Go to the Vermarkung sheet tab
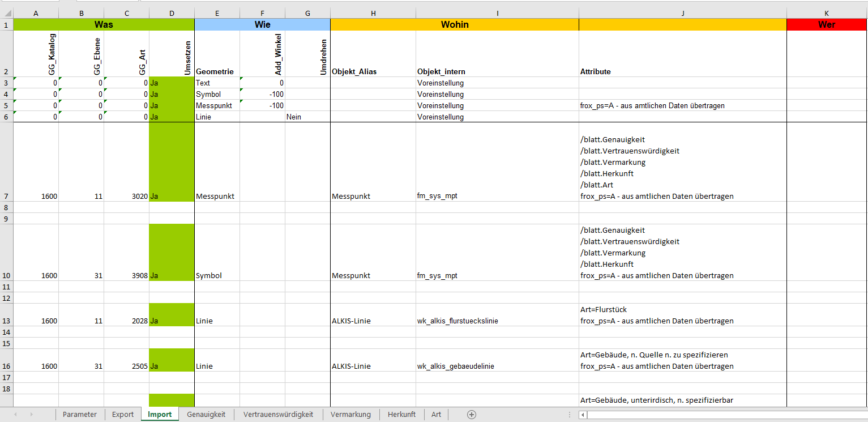This screenshot has height=422, width=868. pyautogui.click(x=350, y=415)
